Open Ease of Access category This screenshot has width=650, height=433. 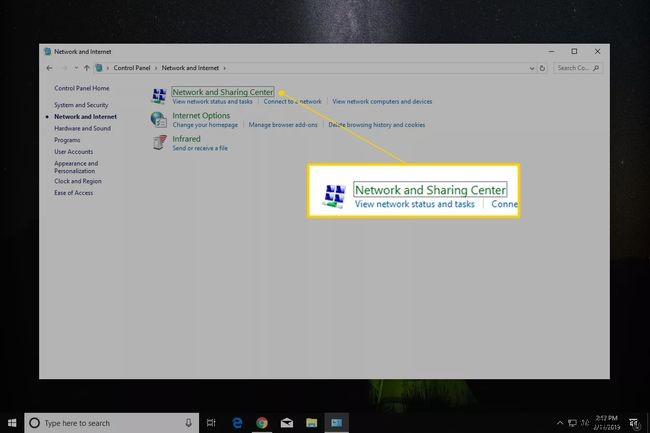click(74, 193)
